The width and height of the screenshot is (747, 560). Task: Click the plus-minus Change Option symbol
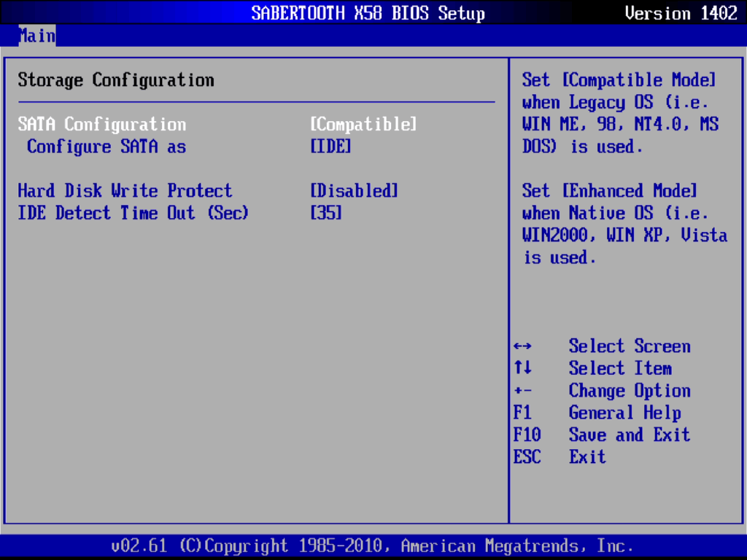pyautogui.click(x=522, y=391)
